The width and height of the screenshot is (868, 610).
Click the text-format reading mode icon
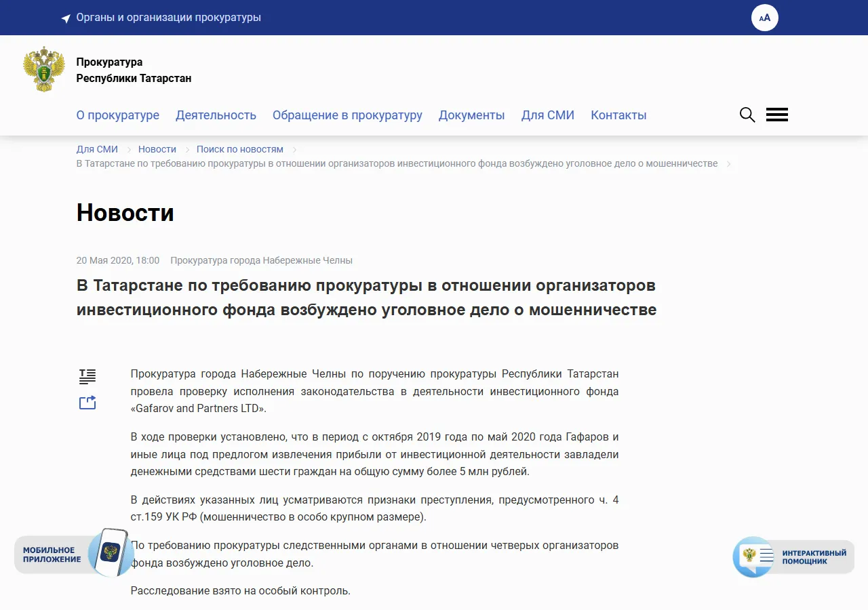click(87, 376)
